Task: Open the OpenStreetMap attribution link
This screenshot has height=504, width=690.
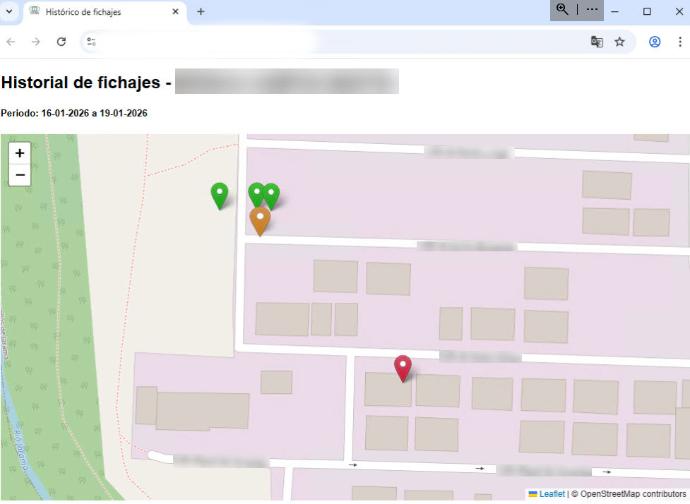Action: coord(617,494)
